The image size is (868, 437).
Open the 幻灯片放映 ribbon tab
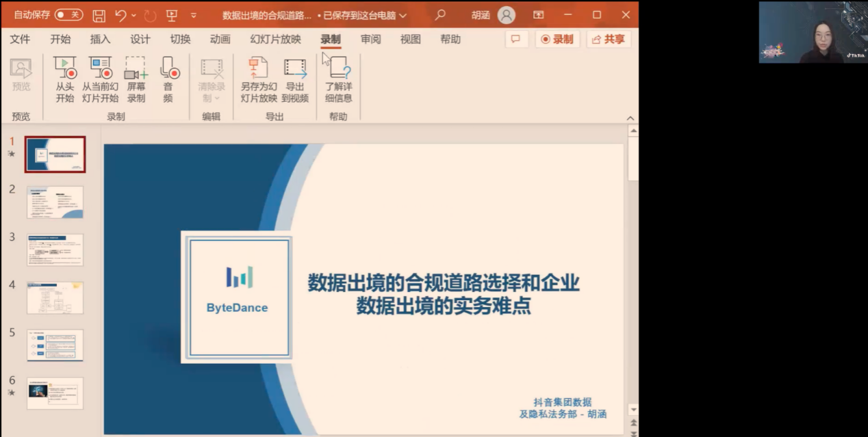275,39
